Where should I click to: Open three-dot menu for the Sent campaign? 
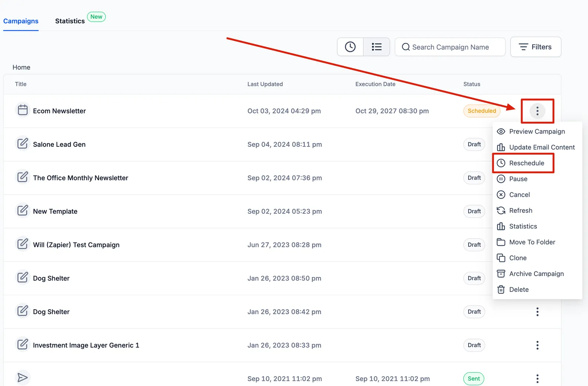537,379
